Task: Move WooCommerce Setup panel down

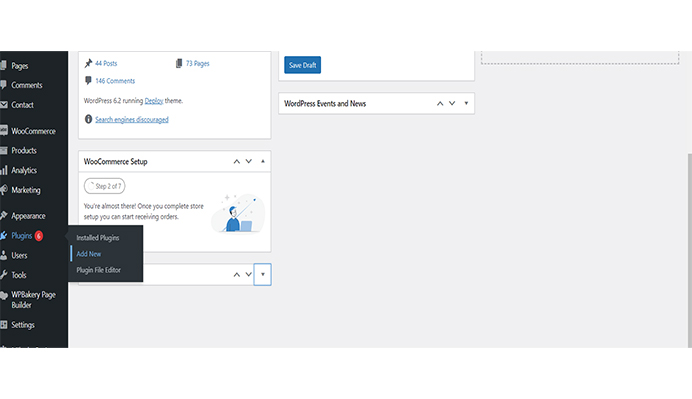Action: [x=248, y=162]
